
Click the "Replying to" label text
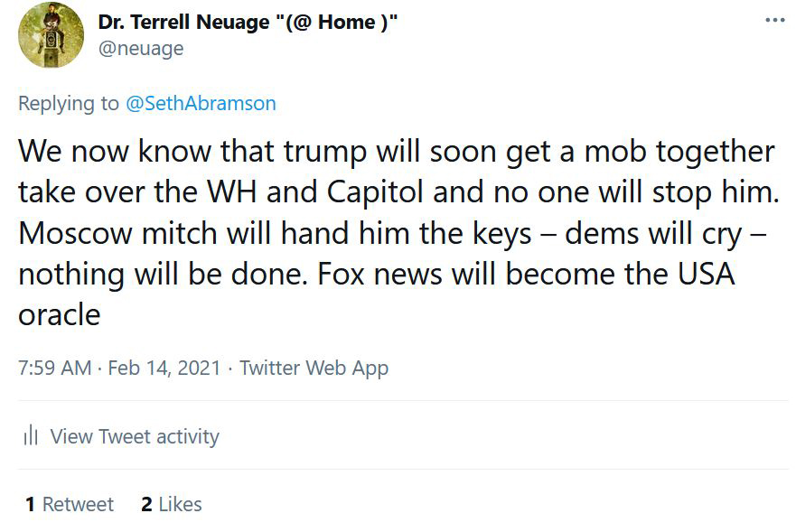pos(68,103)
